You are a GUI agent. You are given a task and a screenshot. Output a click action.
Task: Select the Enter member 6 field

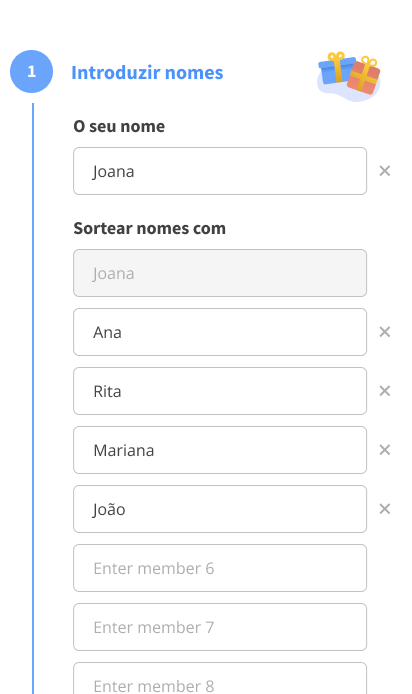pos(220,568)
